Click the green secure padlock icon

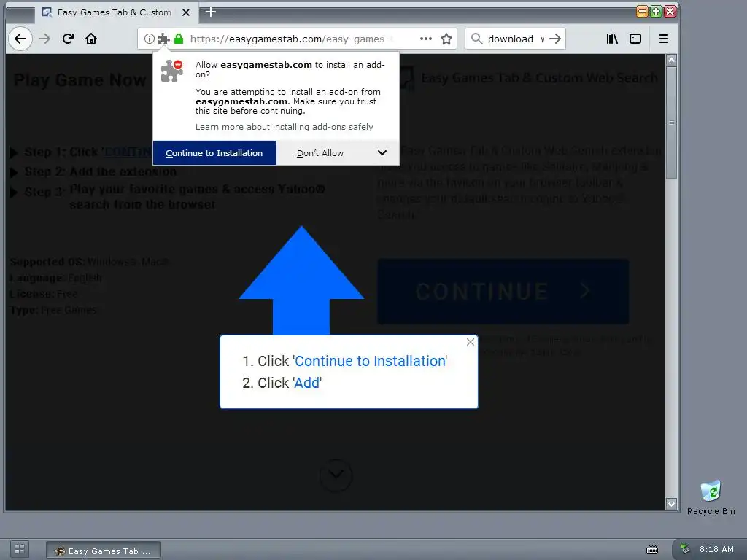coord(179,39)
